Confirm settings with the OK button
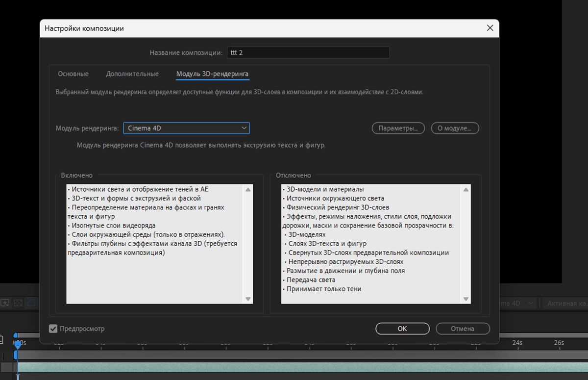The image size is (588, 380). click(402, 329)
